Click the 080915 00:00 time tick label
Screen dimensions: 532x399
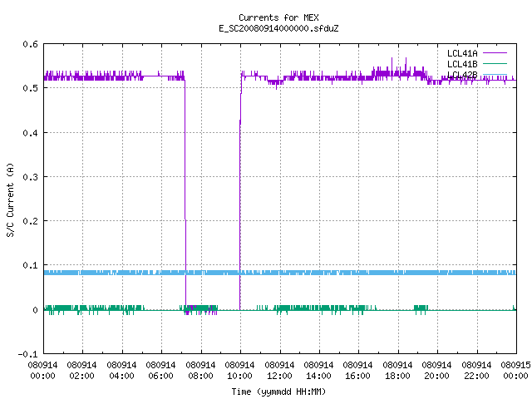click(515, 370)
